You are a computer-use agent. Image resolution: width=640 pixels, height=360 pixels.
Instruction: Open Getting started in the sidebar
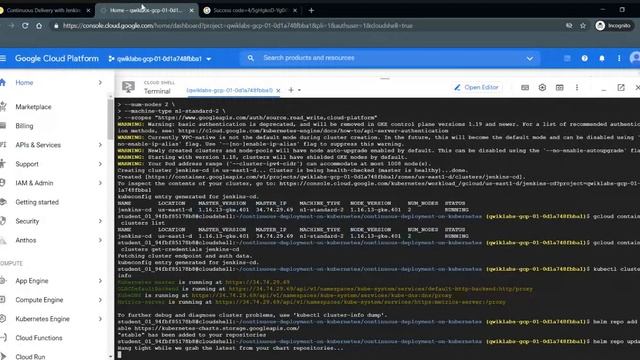point(37,202)
